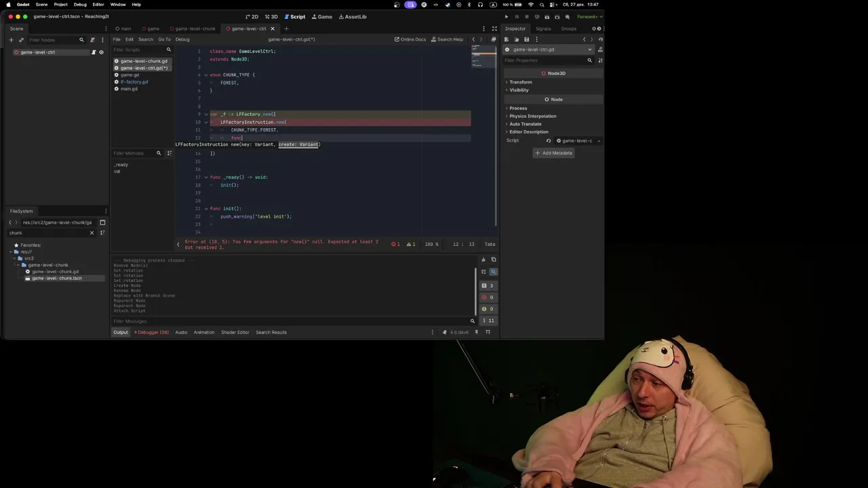Viewport: 868px width, 488px height.
Task: Run the project with the play icon
Action: [x=506, y=16]
